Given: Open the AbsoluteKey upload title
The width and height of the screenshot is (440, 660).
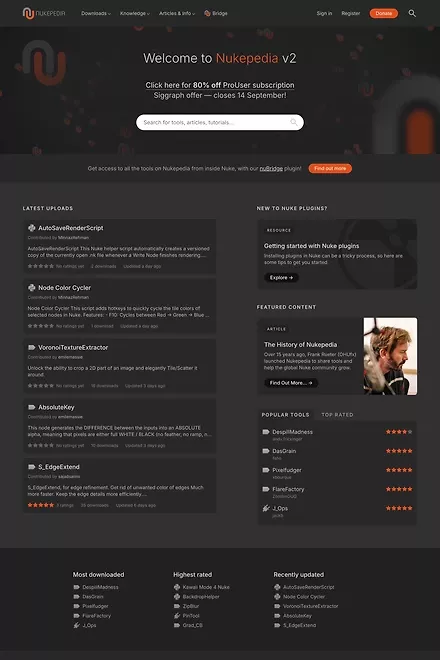Looking at the screenshot, I should (56, 407).
